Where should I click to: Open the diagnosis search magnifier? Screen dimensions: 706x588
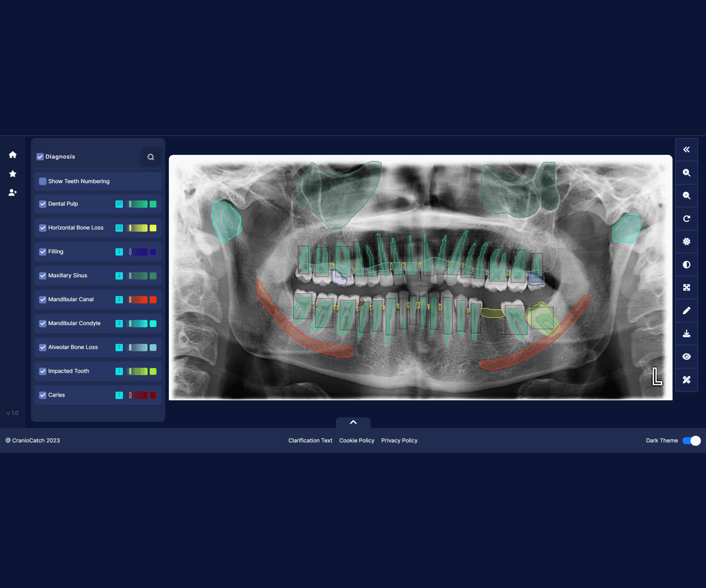click(x=151, y=157)
